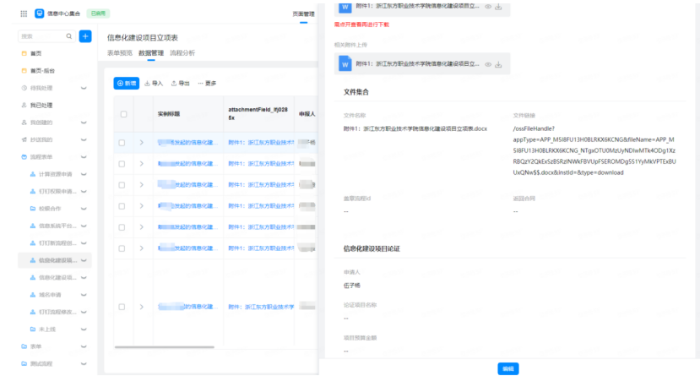
Task: Open the 流程分析 tab
Action: 182,53
